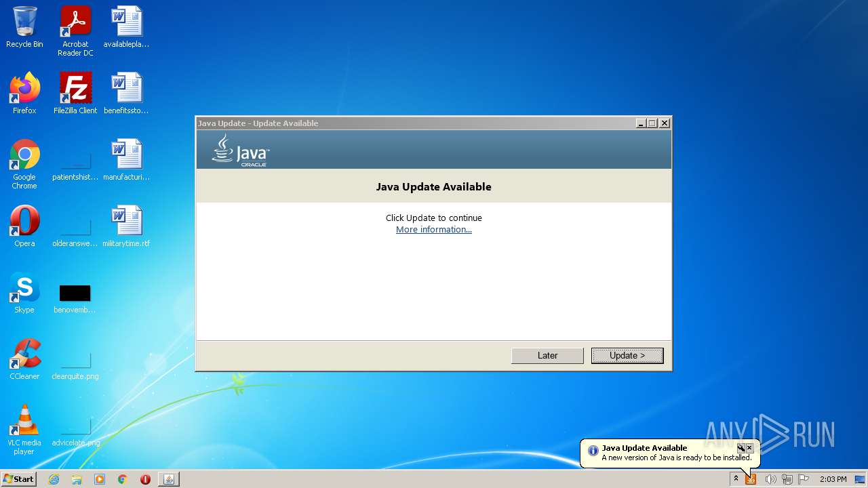This screenshot has height=488, width=868.
Task: Open the More information... link
Action: click(434, 230)
